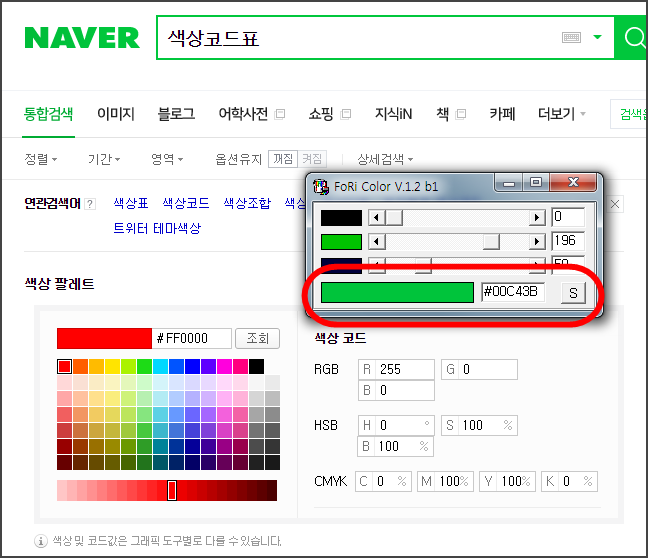
Task: Switch to the 이미지 tab
Action: (116, 114)
